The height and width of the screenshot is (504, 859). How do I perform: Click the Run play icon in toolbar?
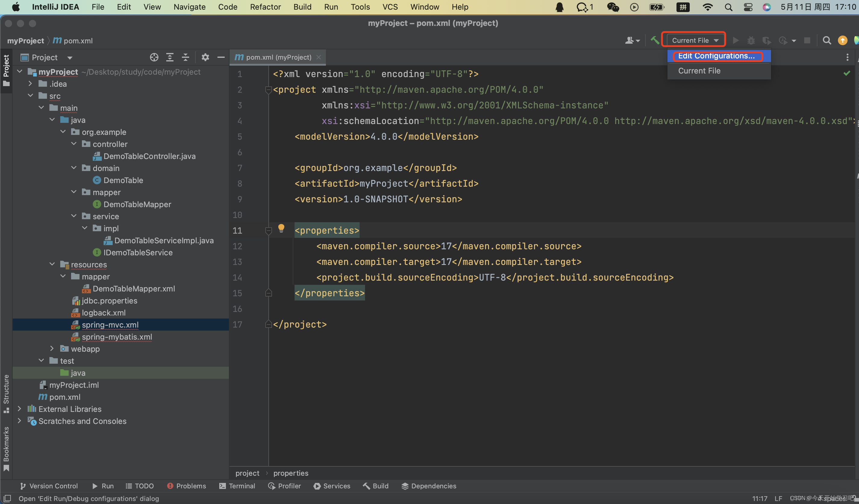pyautogui.click(x=736, y=41)
